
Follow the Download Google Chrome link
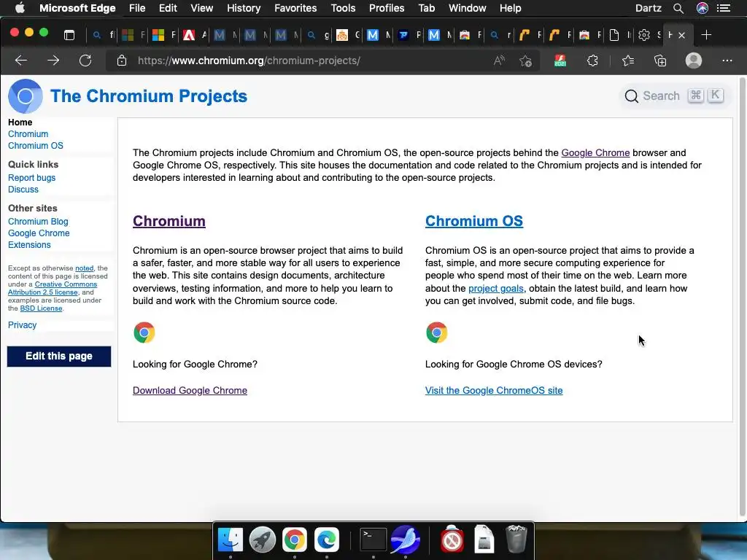[x=190, y=391]
